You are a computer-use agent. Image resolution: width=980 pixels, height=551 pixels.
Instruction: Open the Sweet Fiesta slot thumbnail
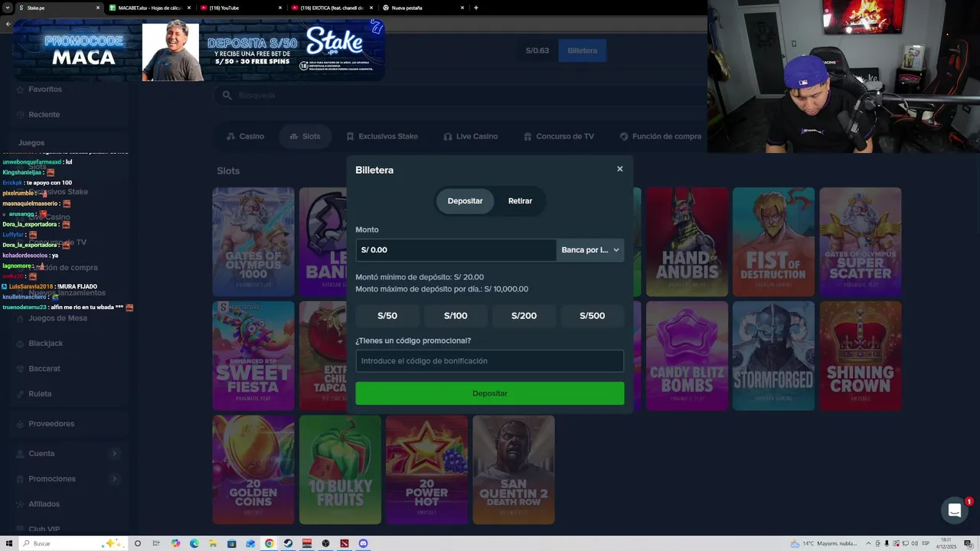[253, 356]
